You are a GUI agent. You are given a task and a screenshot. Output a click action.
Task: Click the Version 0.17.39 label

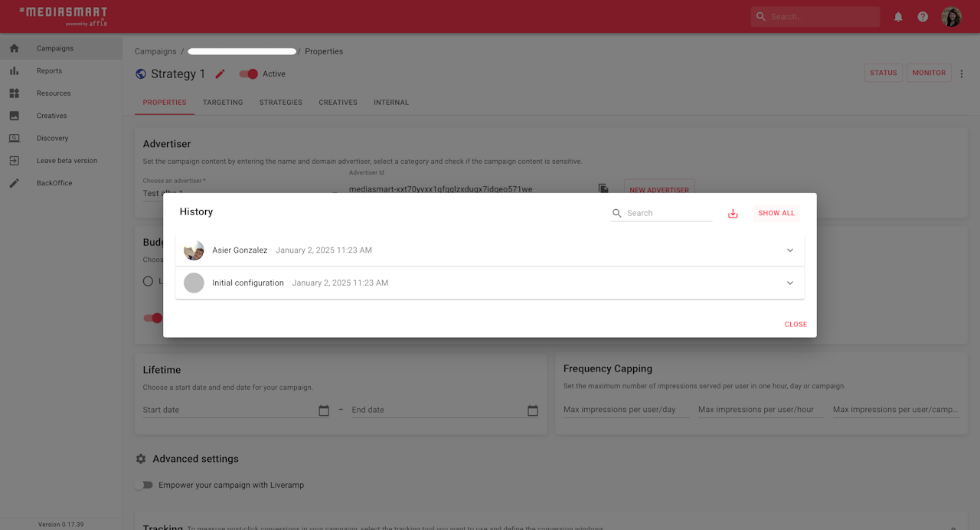61,525
